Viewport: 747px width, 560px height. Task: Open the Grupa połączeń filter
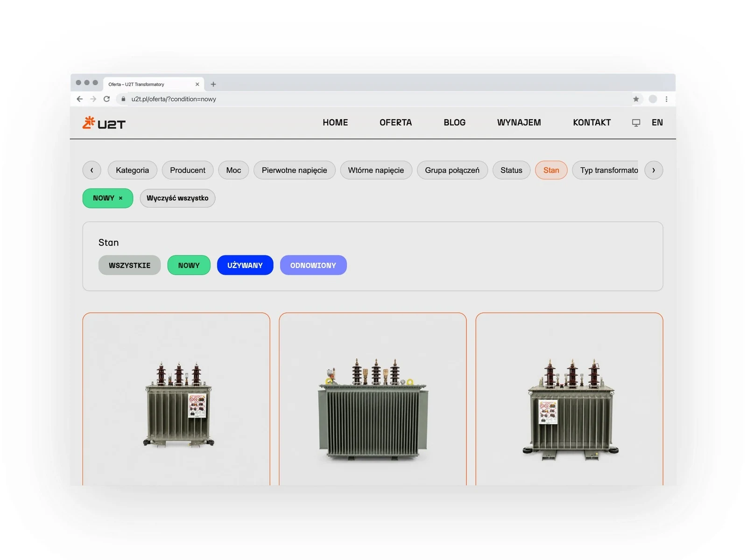click(452, 170)
